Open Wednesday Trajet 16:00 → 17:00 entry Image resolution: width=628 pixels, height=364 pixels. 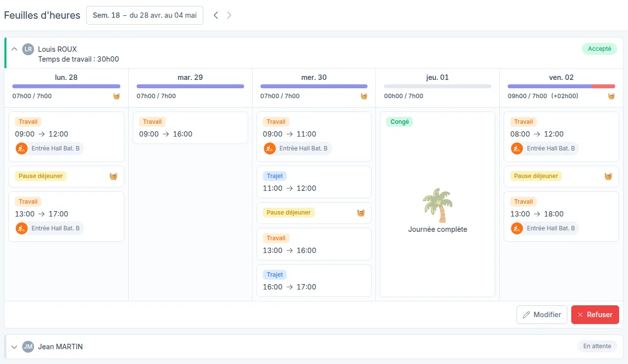point(314,281)
